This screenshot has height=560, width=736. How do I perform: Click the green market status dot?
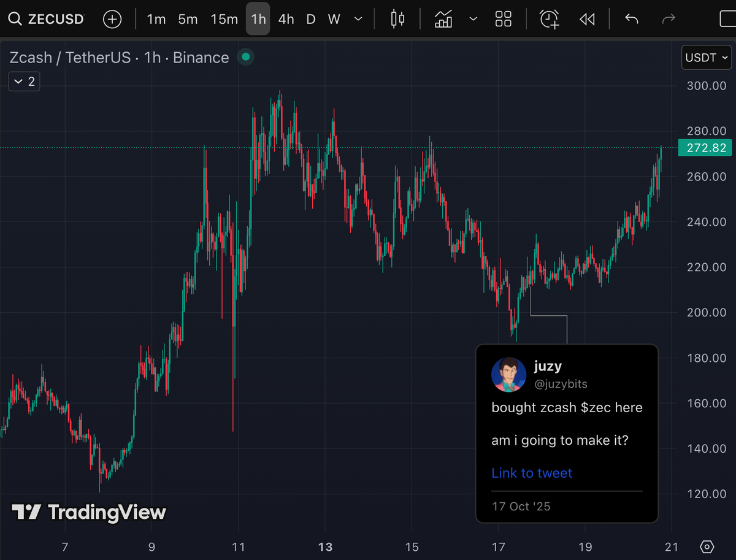point(246,57)
